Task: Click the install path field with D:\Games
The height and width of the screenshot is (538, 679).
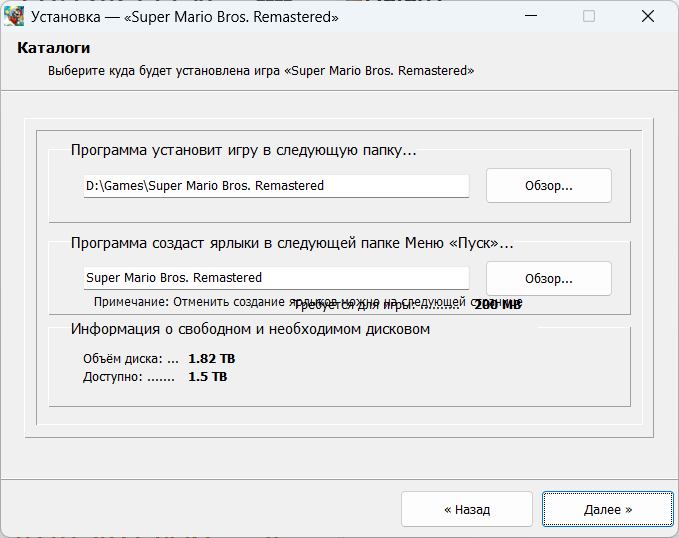Action: (x=276, y=186)
